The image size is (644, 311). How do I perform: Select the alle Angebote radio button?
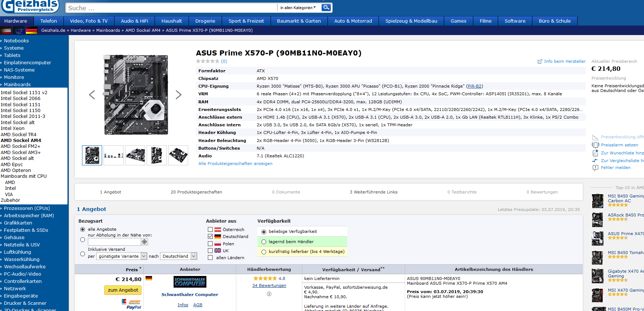click(82, 229)
